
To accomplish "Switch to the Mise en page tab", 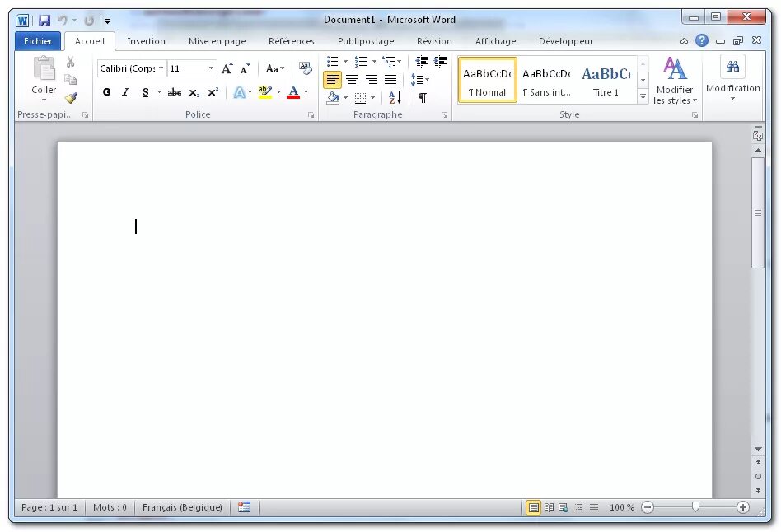I will click(x=217, y=41).
